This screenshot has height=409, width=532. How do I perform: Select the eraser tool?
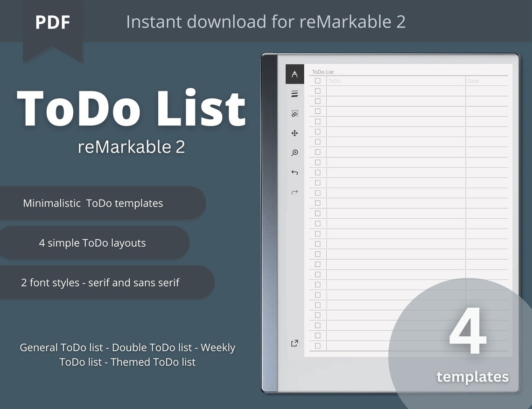pos(294,113)
